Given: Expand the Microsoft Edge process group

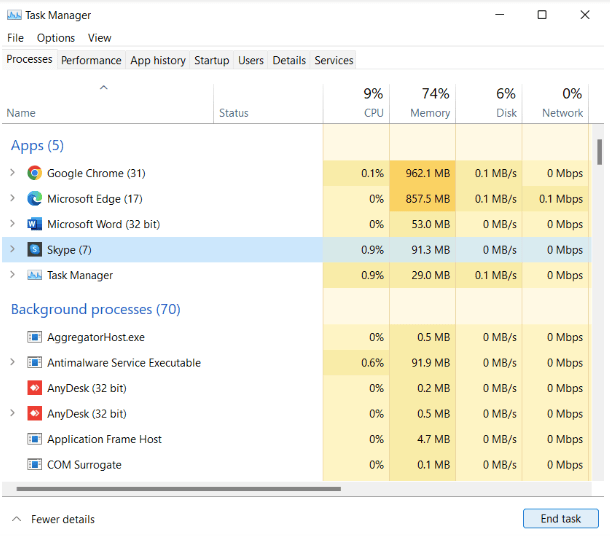Looking at the screenshot, I should point(12,198).
